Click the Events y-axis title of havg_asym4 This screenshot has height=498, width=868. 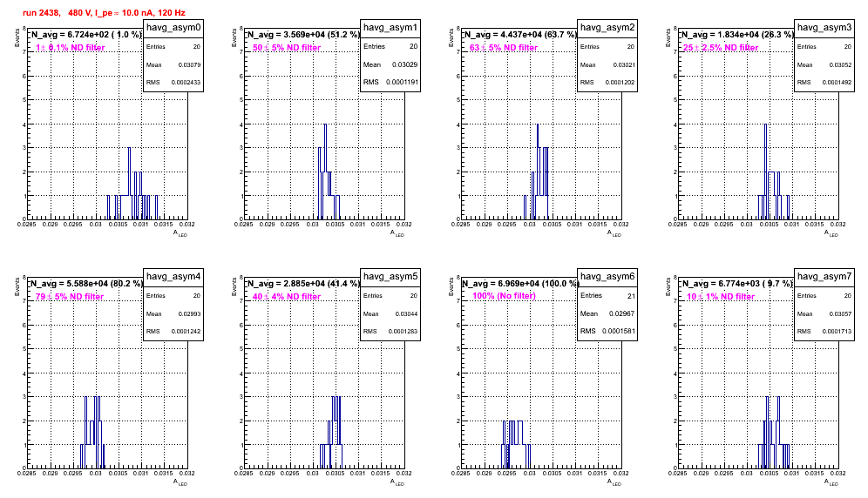point(17,286)
